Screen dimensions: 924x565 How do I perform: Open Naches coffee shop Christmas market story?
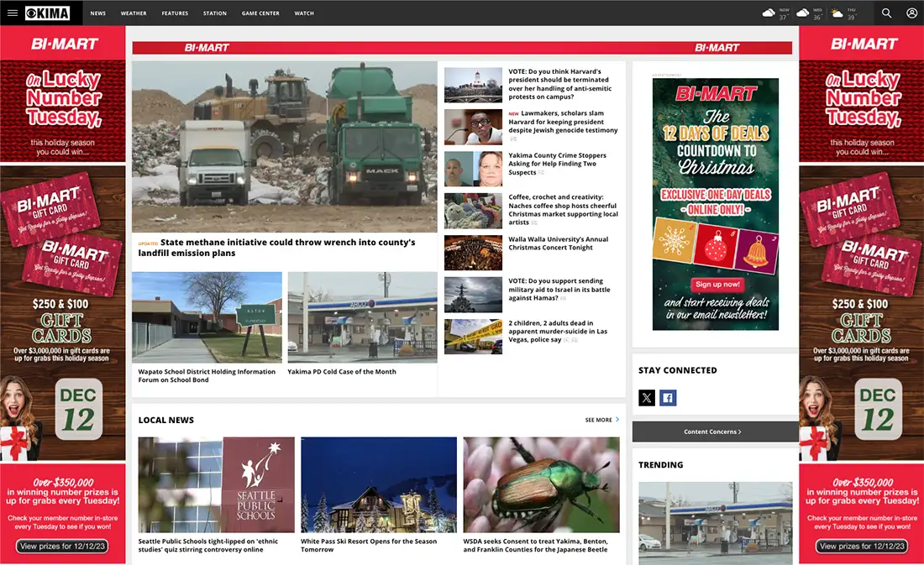pyautogui.click(x=564, y=210)
